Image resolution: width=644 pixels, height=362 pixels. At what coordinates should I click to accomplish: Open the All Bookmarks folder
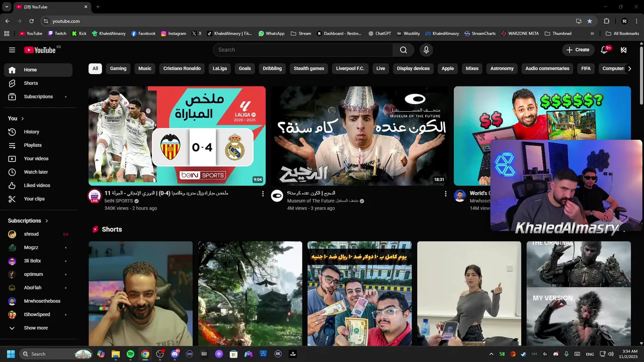(623, 34)
